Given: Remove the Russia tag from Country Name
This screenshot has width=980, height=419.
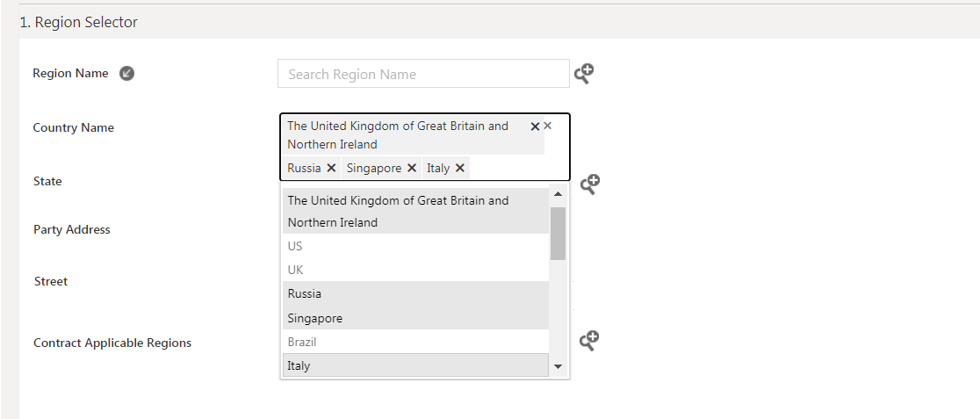Looking at the screenshot, I should [331, 168].
